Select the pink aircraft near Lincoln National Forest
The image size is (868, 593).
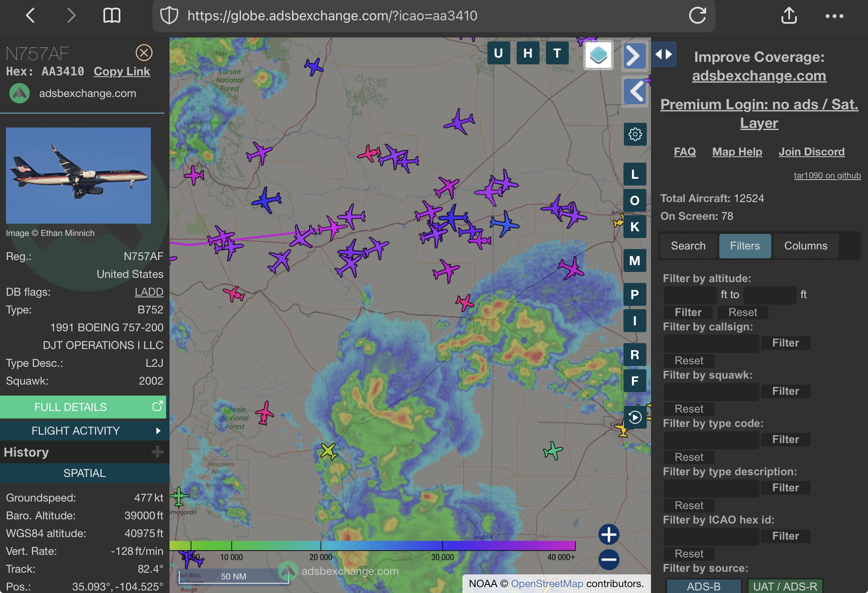coord(265,413)
